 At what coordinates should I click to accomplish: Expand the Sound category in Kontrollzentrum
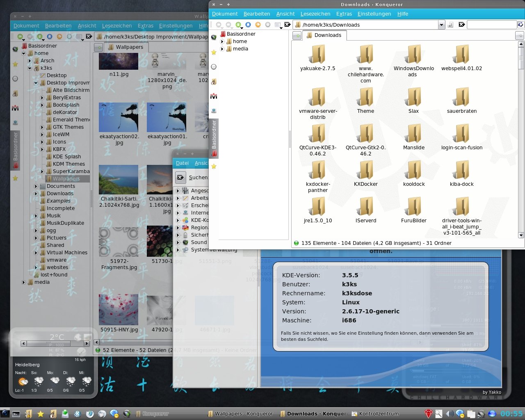[178, 242]
